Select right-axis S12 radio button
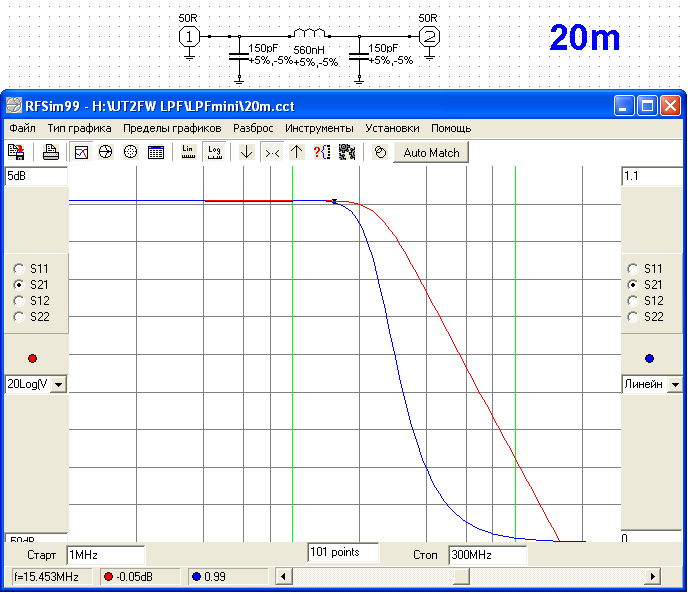Viewport: 688px width, 594px height. click(632, 301)
